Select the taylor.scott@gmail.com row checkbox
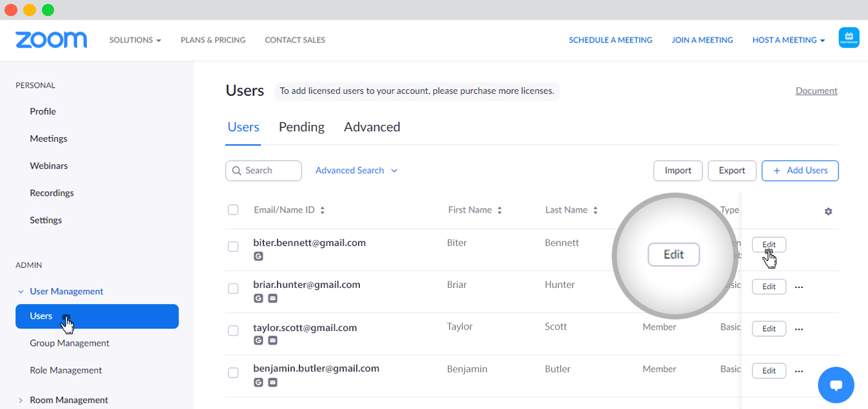868x409 pixels. tap(233, 331)
